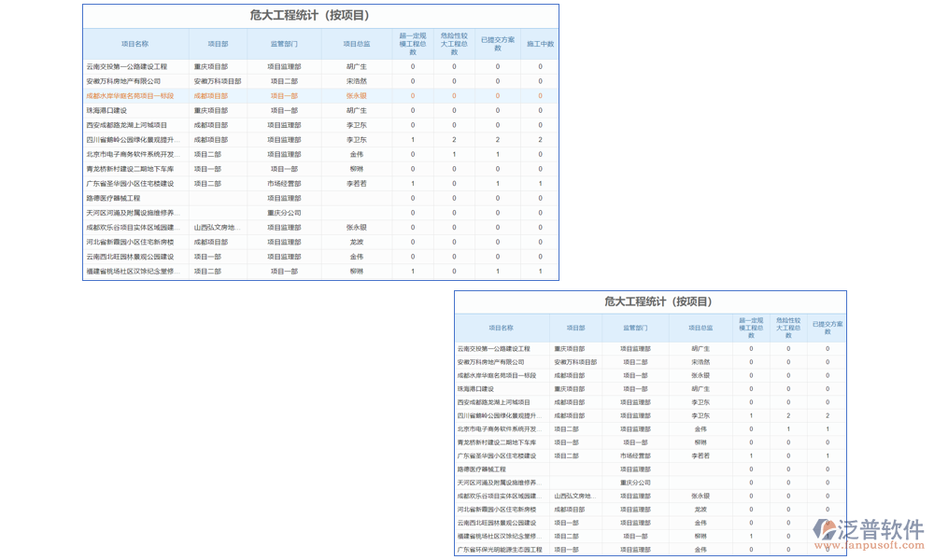Click 珠海港口建设 in the lower table
This screenshot has height=560, width=934.
pyautogui.click(x=475, y=388)
